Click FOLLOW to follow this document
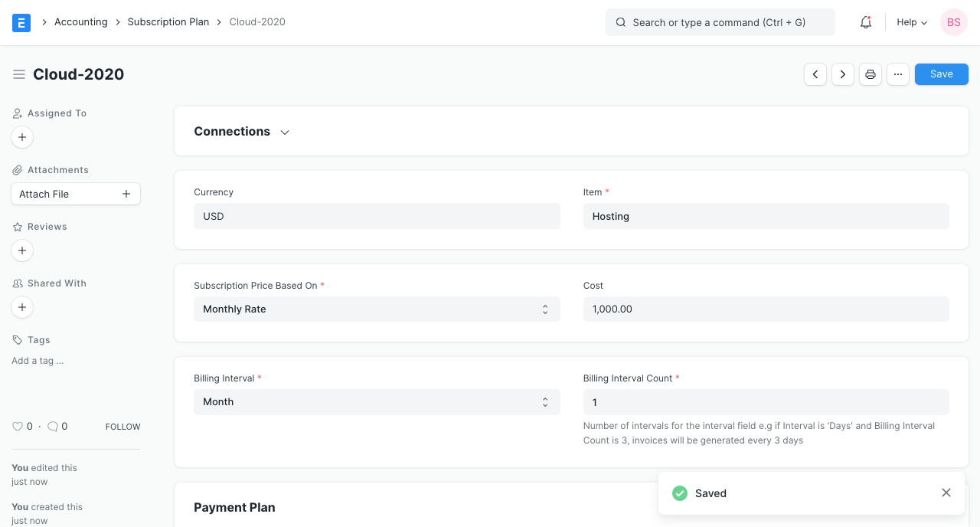980x527 pixels. (x=122, y=427)
